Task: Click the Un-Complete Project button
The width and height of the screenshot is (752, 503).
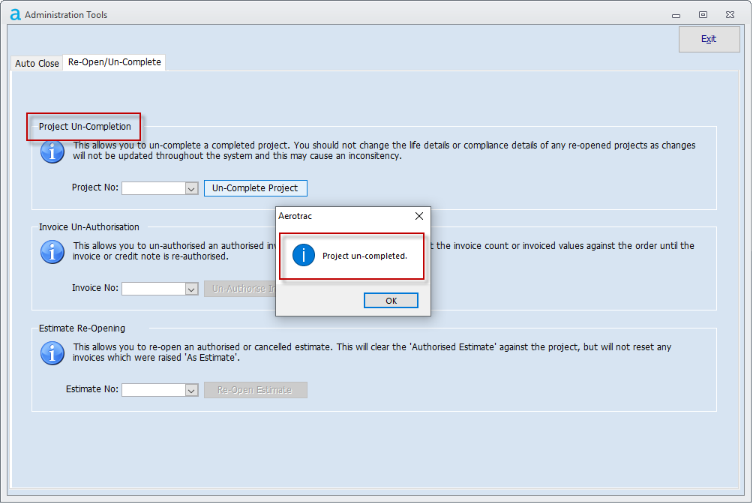Action: 255,188
